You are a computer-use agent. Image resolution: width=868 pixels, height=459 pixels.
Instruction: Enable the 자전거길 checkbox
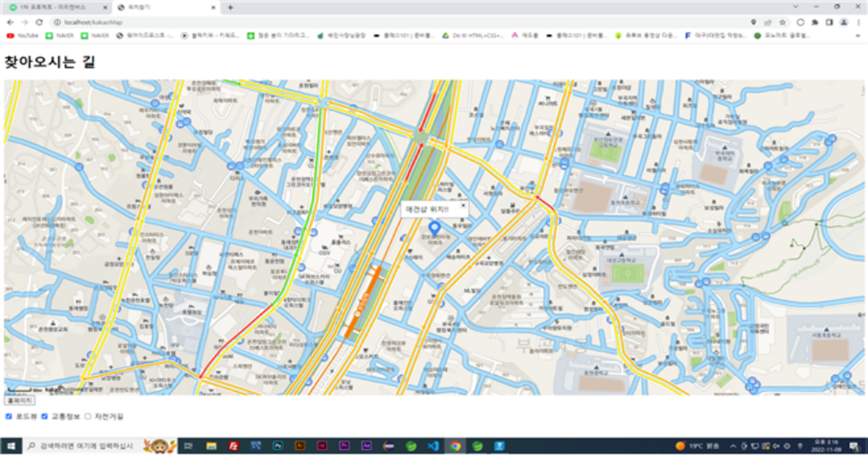click(x=88, y=417)
